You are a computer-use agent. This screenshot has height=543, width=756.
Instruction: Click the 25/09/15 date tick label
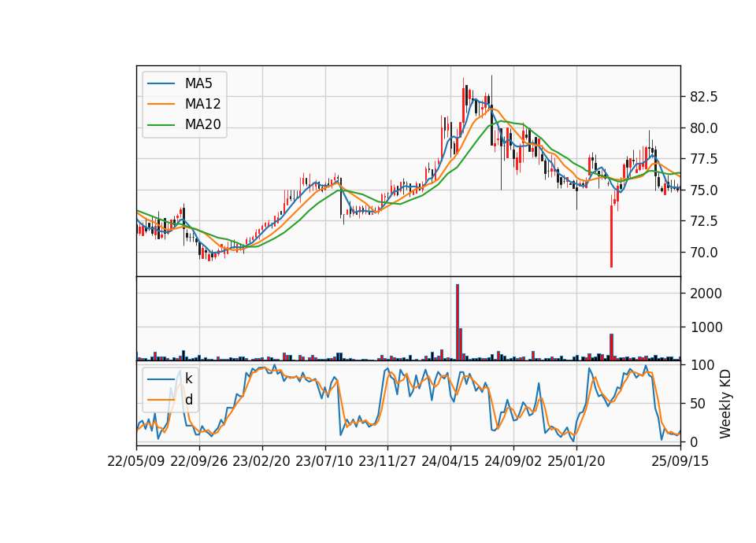point(680,462)
